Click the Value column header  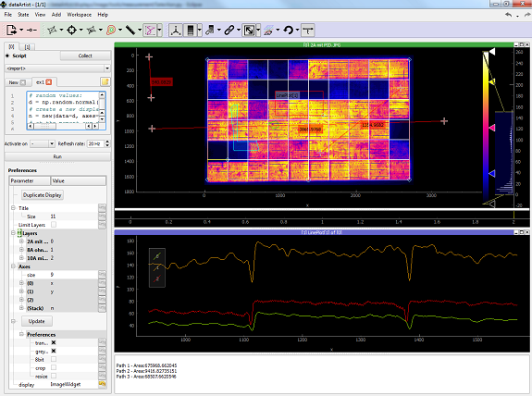click(x=79, y=180)
